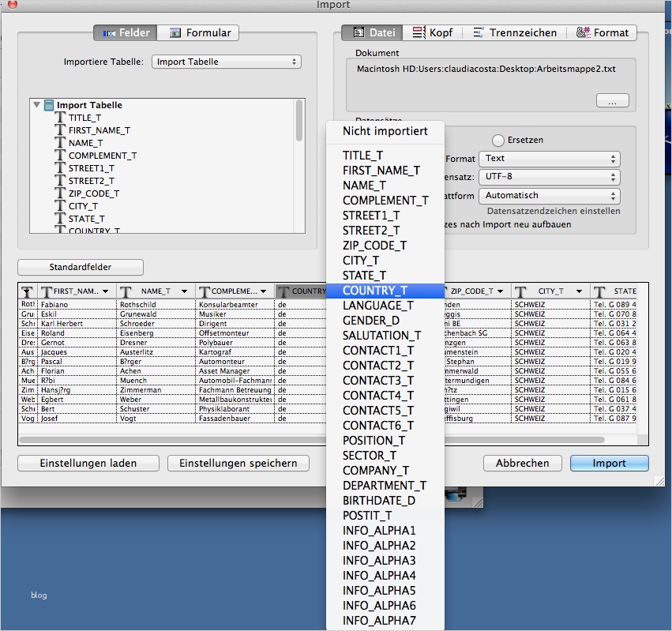Open the Trennzeichen tab
This screenshot has height=631, width=672.
coord(515,32)
